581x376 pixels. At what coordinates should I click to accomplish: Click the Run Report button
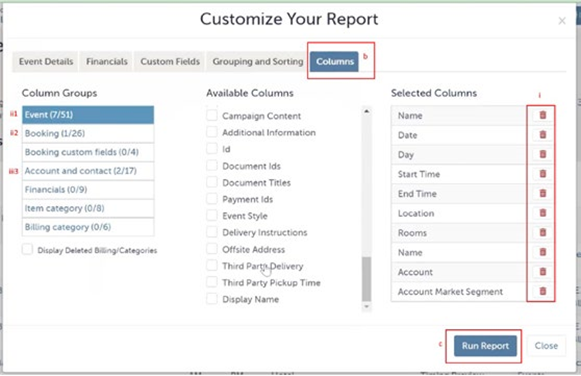[x=485, y=346]
